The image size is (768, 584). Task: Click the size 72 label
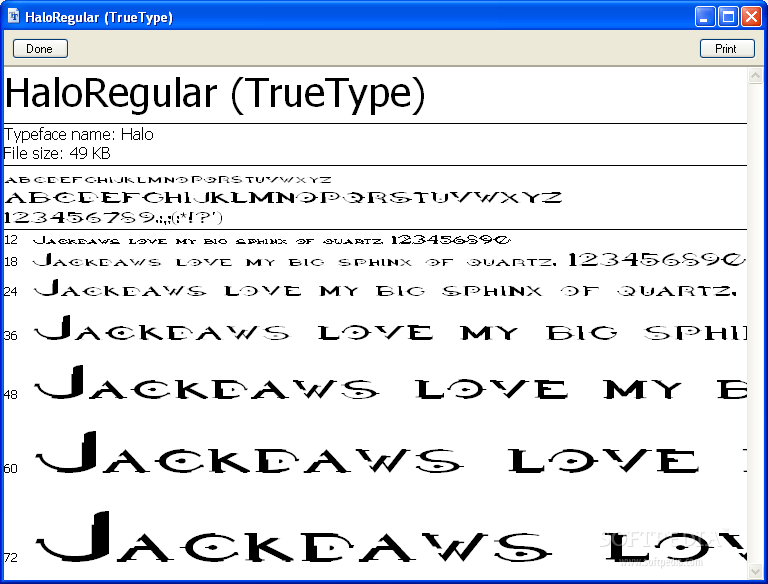point(11,557)
